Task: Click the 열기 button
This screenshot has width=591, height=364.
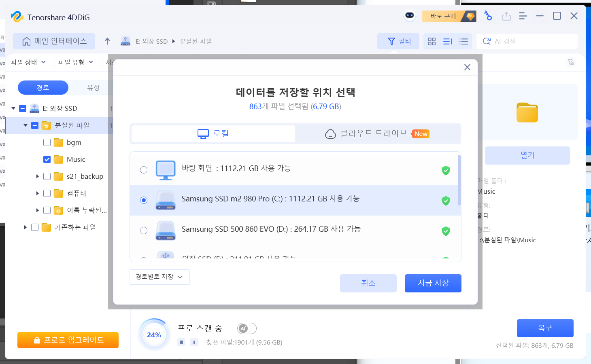Action: click(527, 155)
